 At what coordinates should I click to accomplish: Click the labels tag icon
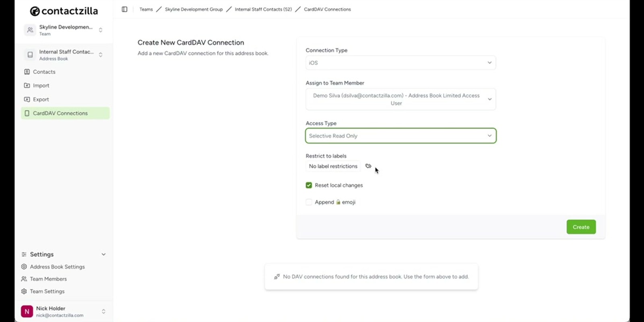tap(368, 166)
